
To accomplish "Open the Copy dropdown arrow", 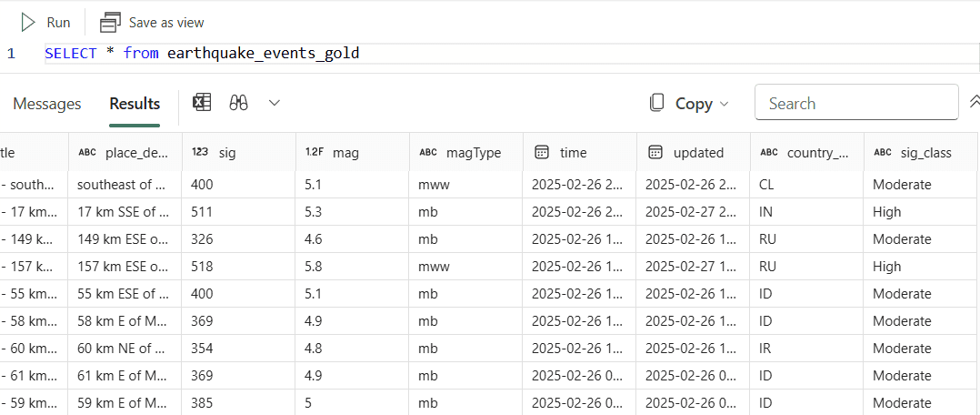I will (725, 104).
